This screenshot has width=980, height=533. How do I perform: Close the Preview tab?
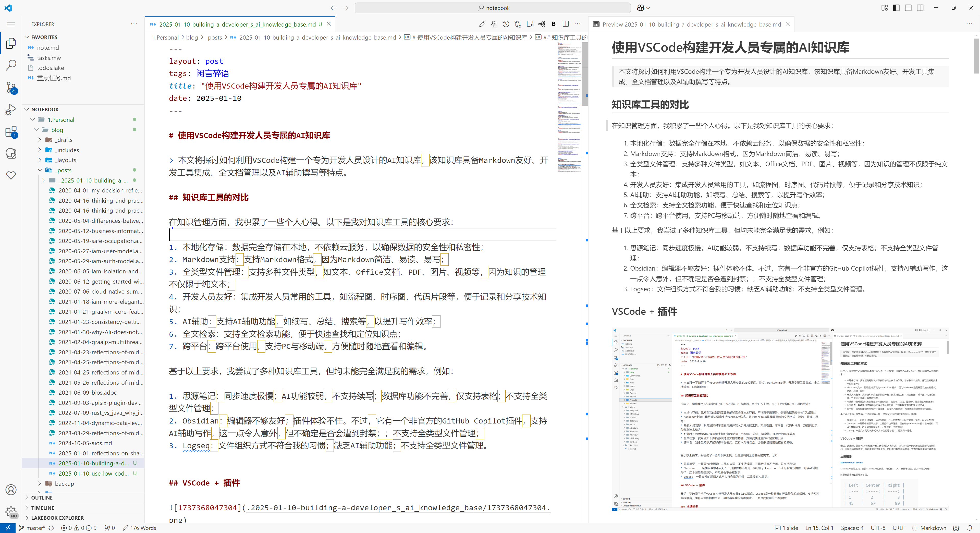(x=788, y=24)
